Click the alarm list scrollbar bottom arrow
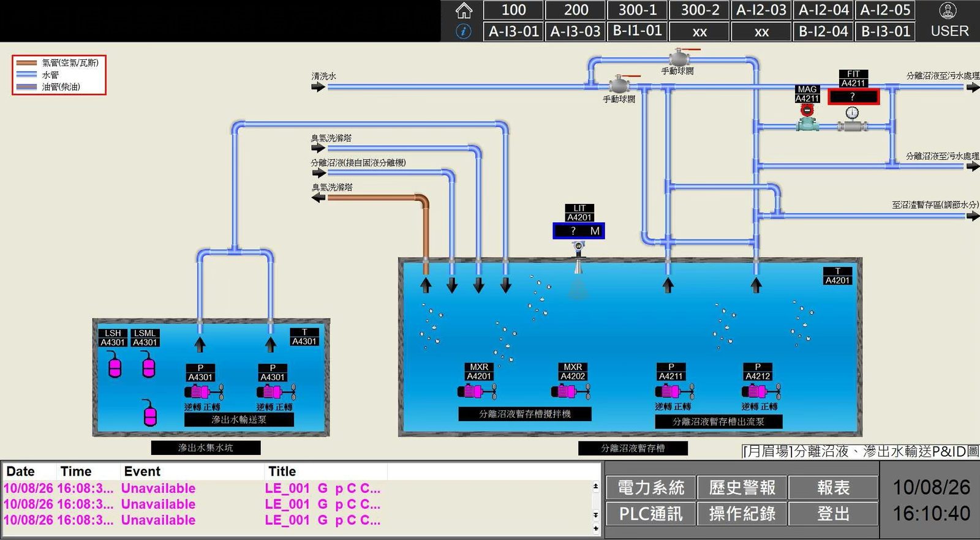 click(595, 528)
